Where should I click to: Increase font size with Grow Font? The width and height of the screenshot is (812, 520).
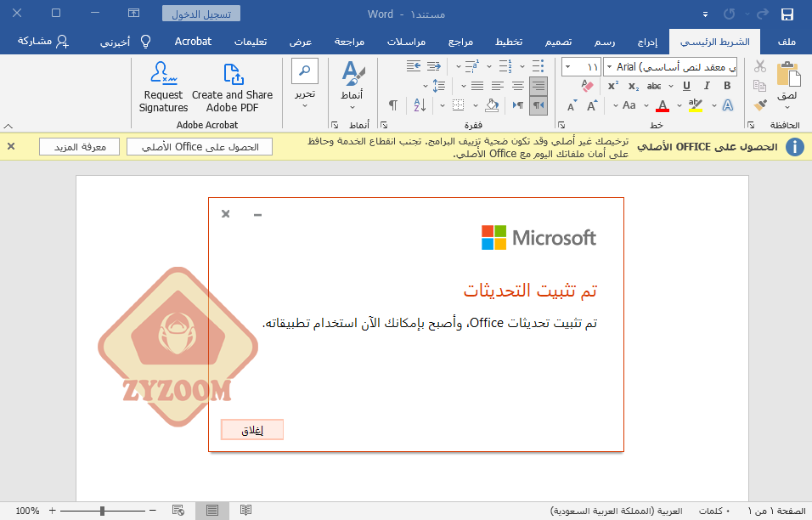tap(592, 105)
